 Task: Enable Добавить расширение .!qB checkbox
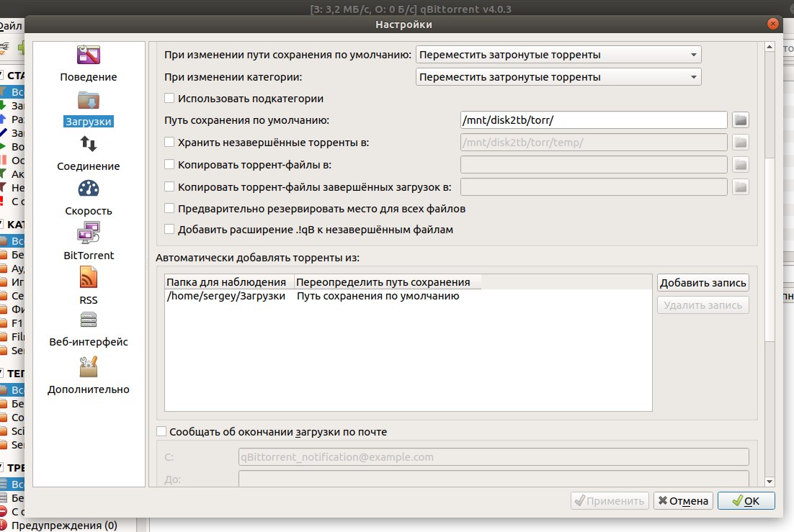pyautogui.click(x=169, y=230)
